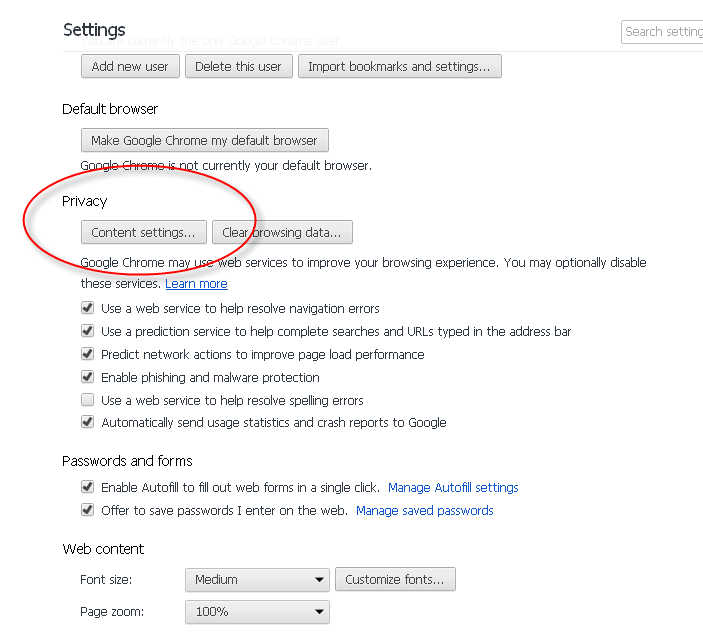Click Delete this user button
703x635 pixels.
(239, 66)
